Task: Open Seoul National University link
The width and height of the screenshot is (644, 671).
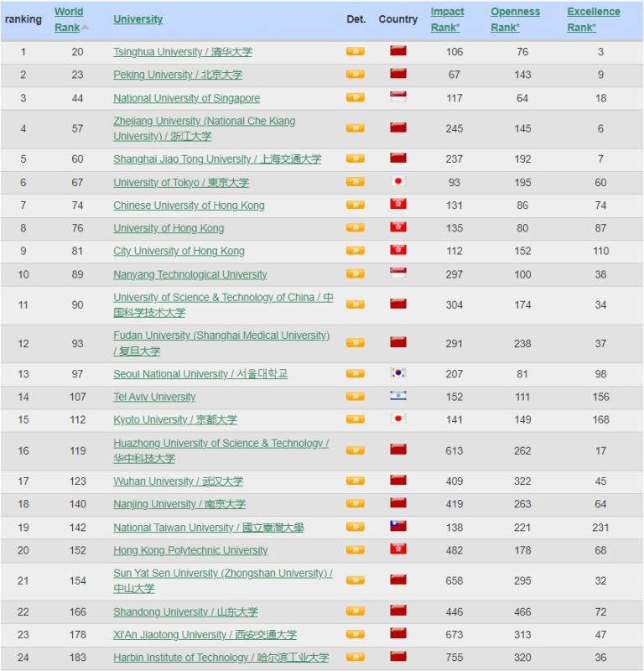Action: coord(200,374)
